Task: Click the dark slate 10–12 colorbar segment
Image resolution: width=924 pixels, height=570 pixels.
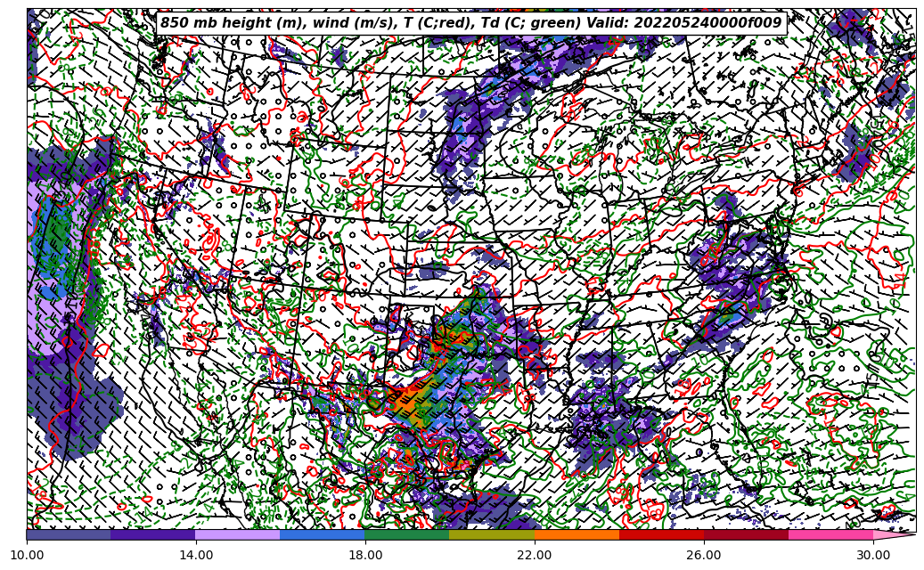Action: [69, 534]
